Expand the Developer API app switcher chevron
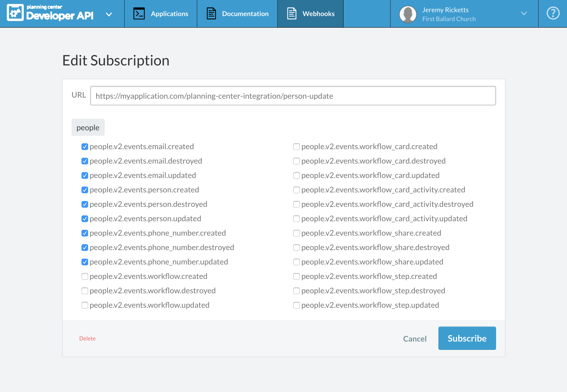 click(x=109, y=14)
